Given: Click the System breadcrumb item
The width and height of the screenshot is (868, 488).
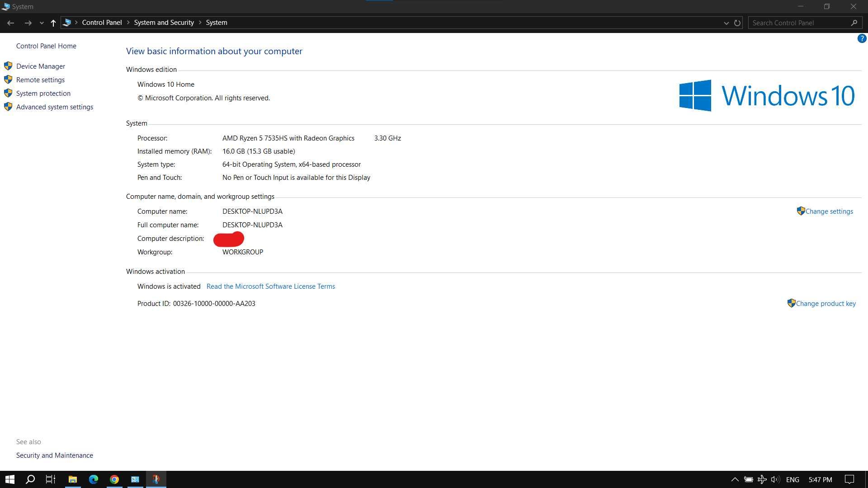Looking at the screenshot, I should tap(217, 23).
